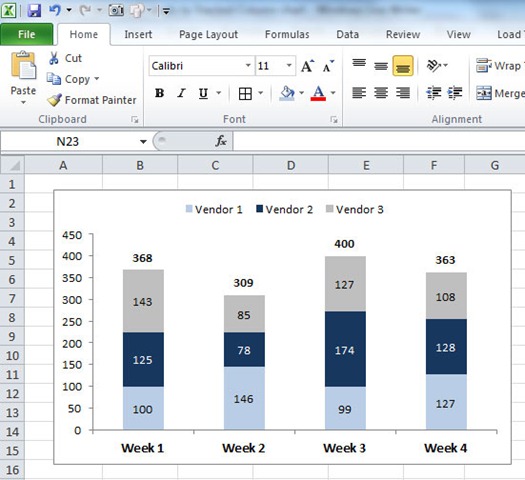Image resolution: width=525 pixels, height=480 pixels.
Task: Switch to the Insert tab
Action: point(138,34)
